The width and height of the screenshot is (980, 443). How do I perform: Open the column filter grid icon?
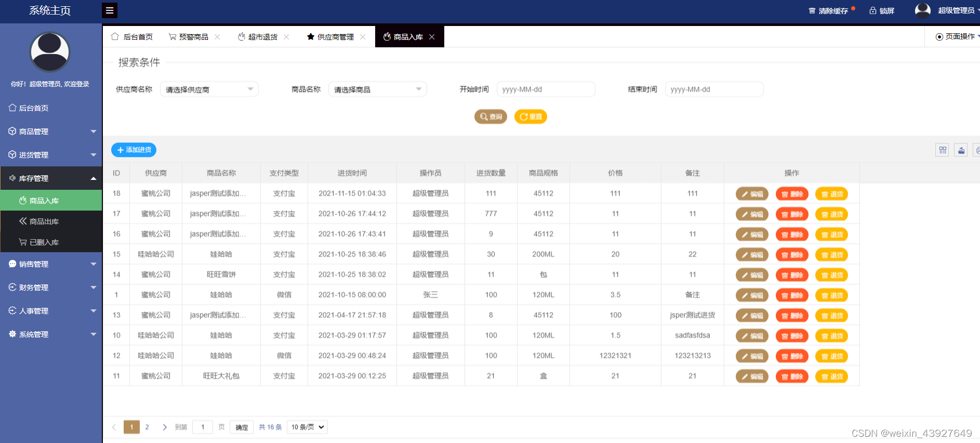click(x=942, y=150)
